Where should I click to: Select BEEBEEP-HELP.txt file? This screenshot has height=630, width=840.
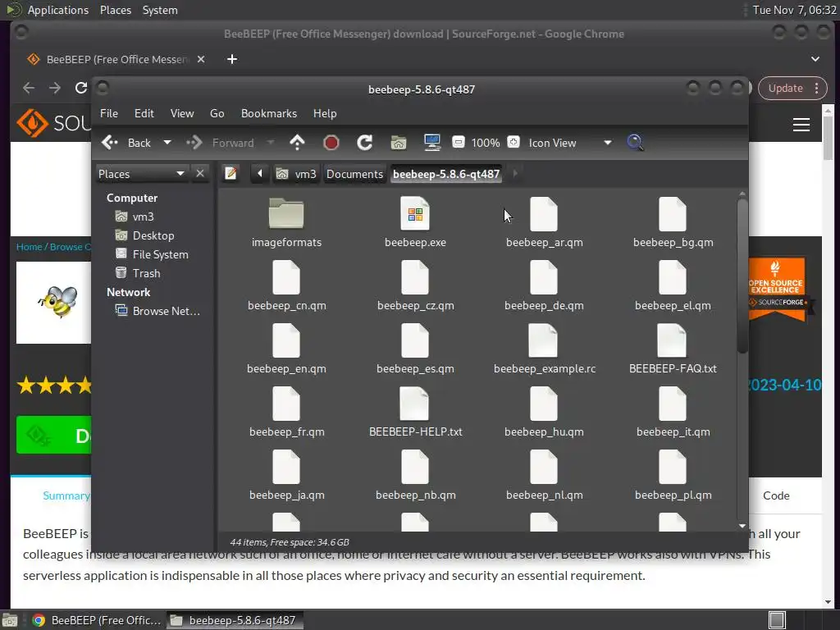(x=415, y=412)
